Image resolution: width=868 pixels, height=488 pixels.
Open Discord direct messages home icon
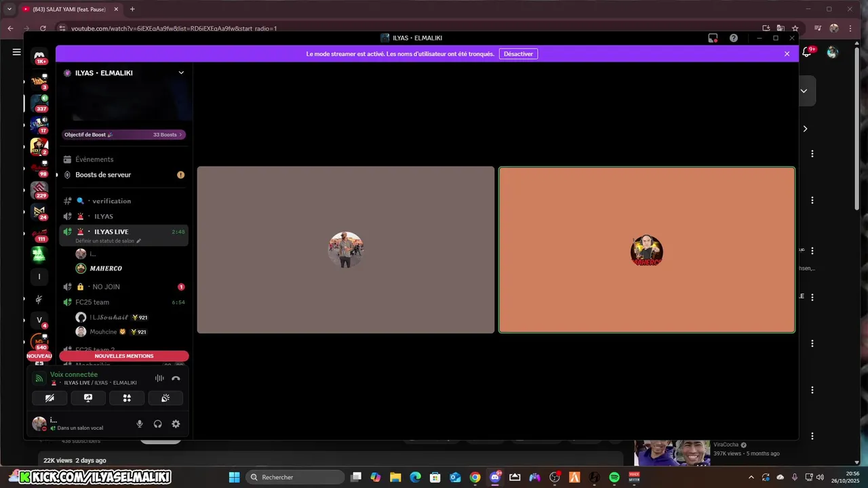tap(39, 56)
